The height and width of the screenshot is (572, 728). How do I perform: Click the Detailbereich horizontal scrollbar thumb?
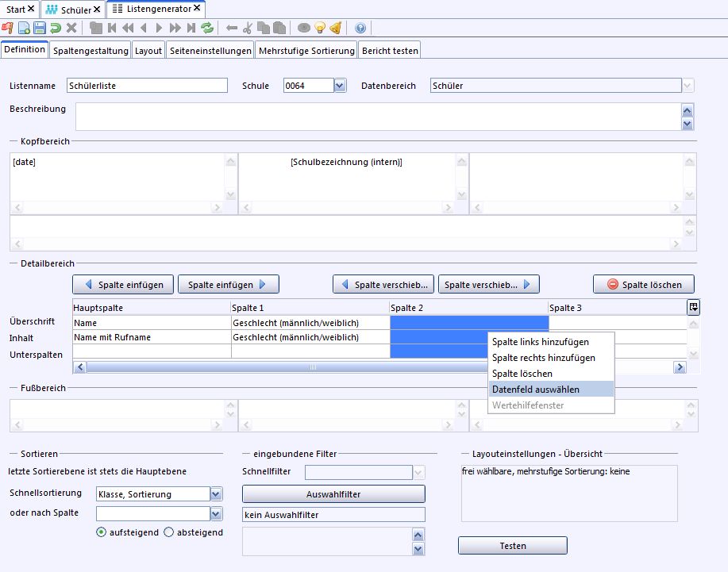tap(314, 367)
